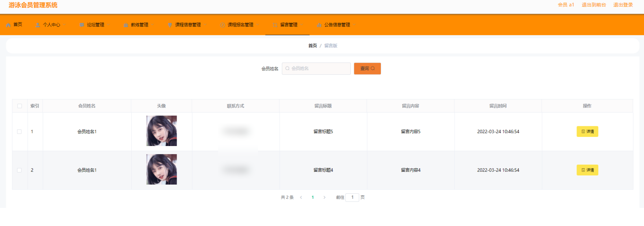Click the 退出登录 link

tap(623, 5)
